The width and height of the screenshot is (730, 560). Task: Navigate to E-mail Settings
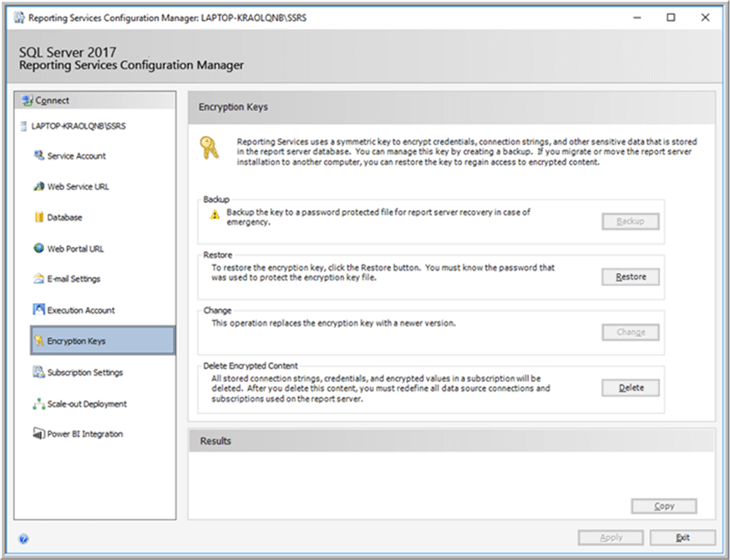[x=74, y=279]
